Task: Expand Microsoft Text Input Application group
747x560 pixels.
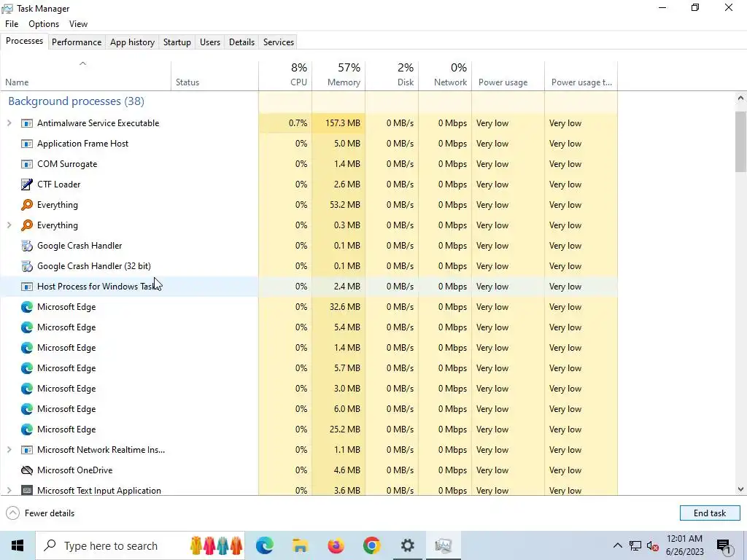Action: [9, 491]
